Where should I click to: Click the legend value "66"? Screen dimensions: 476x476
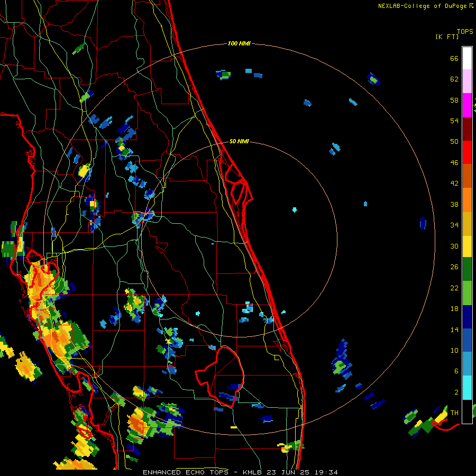(x=454, y=58)
